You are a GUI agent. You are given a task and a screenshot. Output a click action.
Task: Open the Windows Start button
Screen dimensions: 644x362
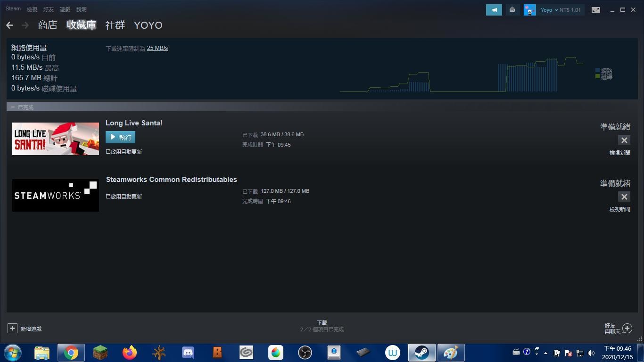[13, 353]
